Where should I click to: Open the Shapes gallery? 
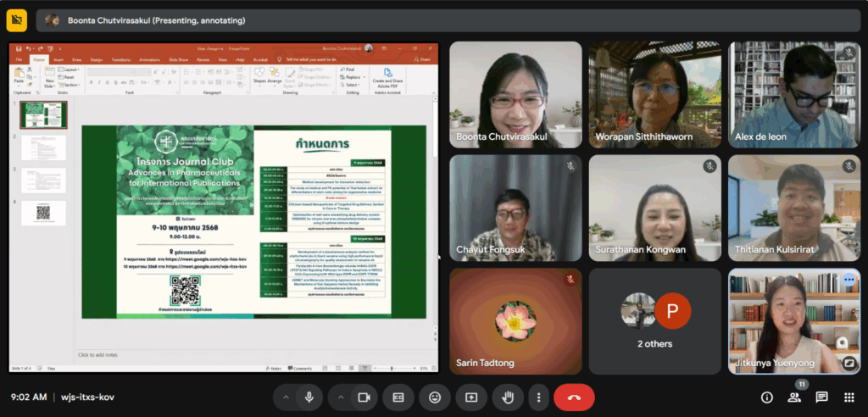tap(259, 76)
